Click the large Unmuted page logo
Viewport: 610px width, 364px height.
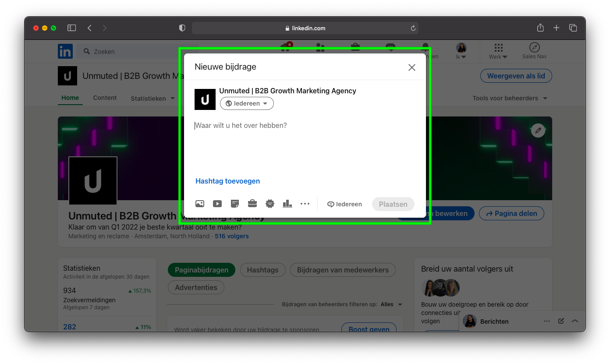93,180
